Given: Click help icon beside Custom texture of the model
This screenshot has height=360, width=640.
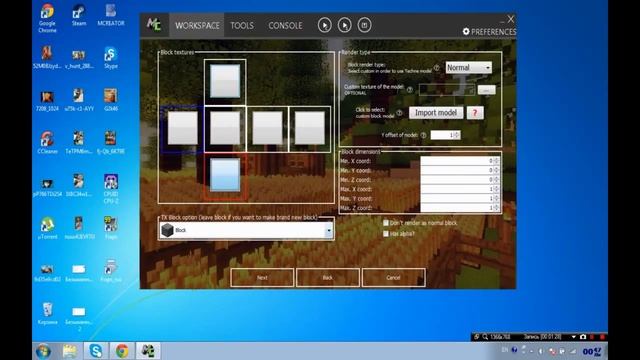Looking at the screenshot, I should tap(410, 90).
